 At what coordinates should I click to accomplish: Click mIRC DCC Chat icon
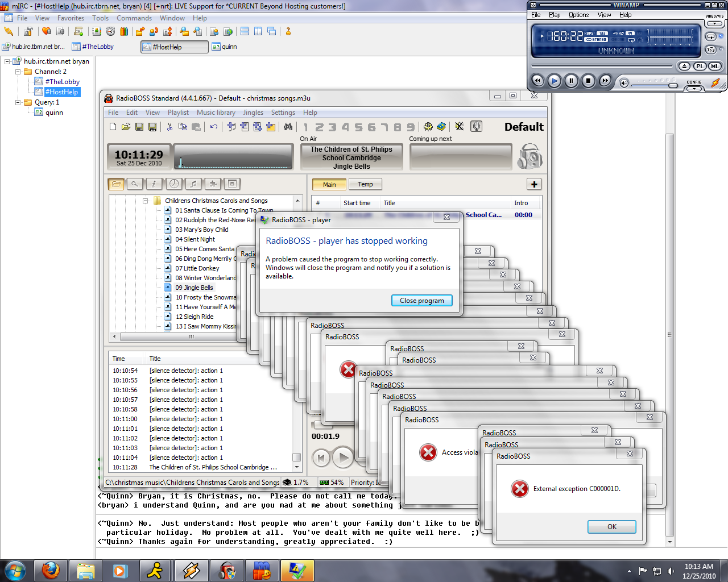pos(154,31)
